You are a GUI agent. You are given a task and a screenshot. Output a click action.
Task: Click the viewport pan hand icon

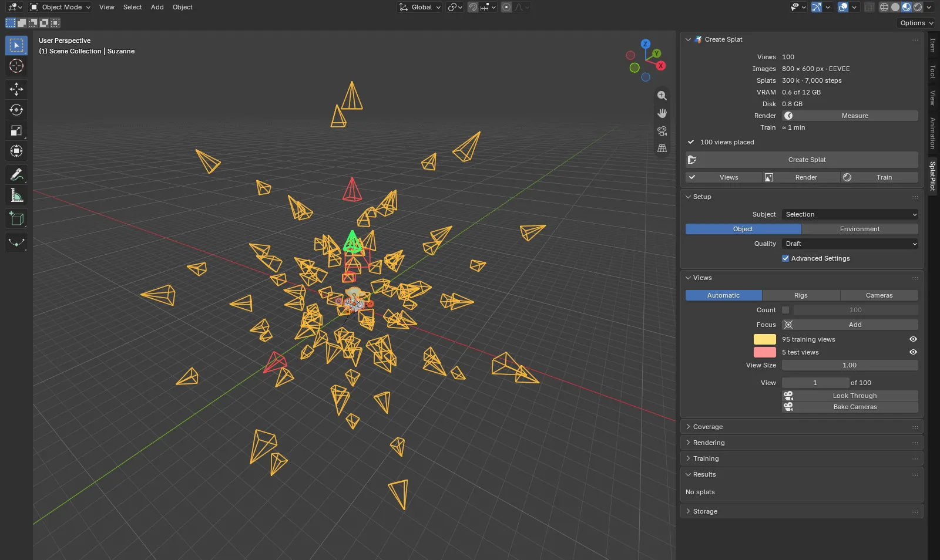pyautogui.click(x=662, y=113)
